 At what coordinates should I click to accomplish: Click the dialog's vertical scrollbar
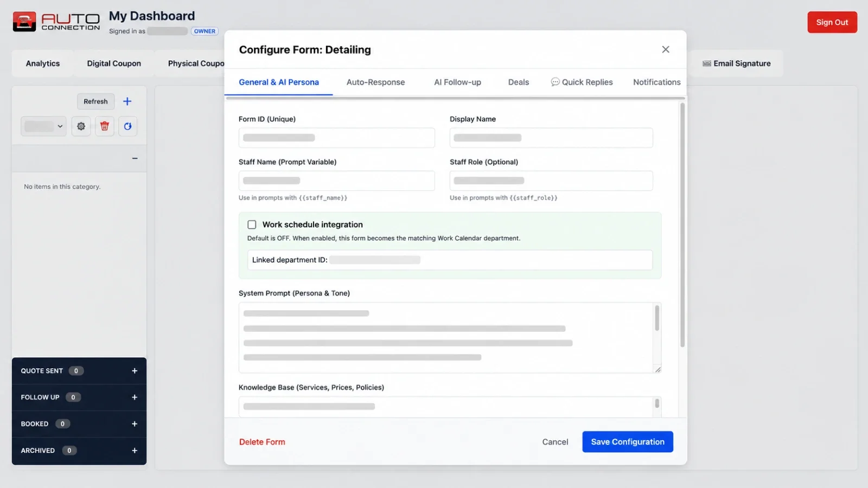point(682,225)
